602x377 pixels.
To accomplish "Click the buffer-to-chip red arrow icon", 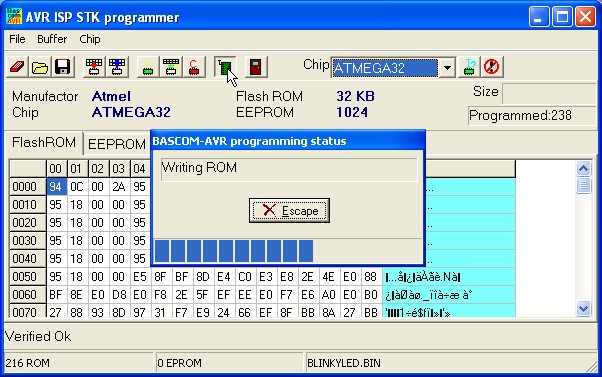I will coord(94,67).
